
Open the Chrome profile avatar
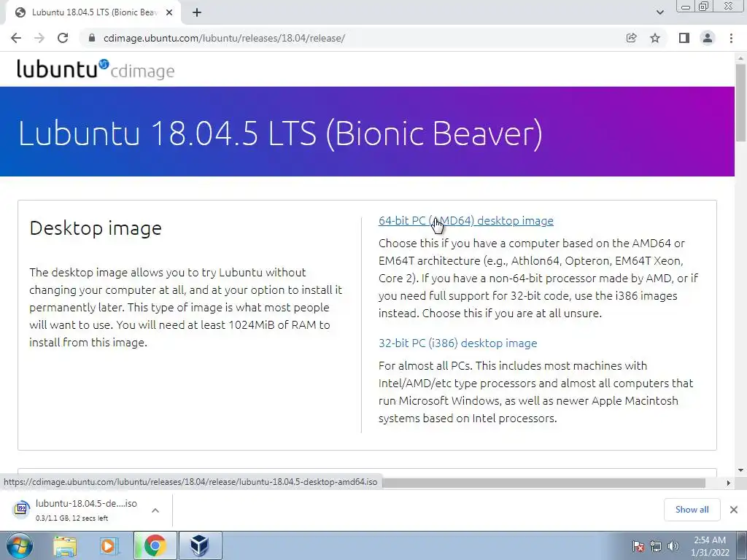(x=708, y=38)
